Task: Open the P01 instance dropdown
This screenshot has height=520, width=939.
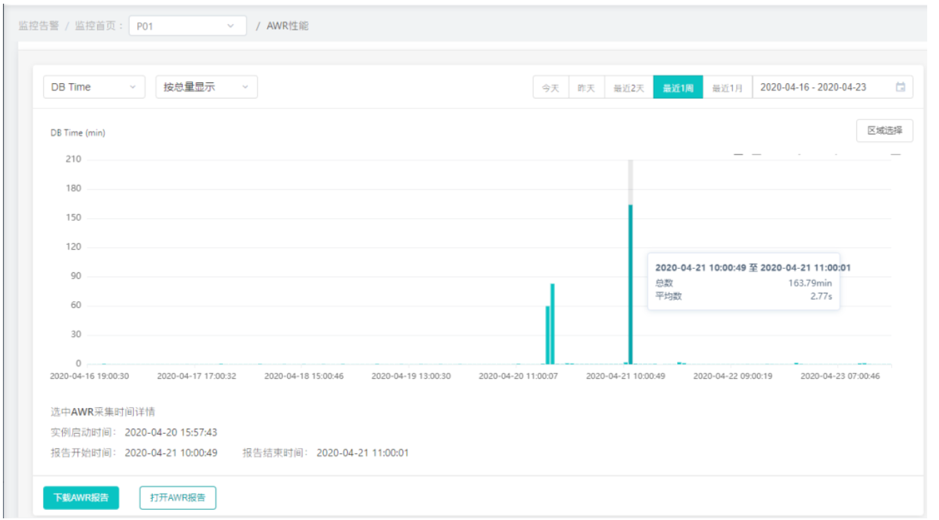Action: [x=187, y=26]
